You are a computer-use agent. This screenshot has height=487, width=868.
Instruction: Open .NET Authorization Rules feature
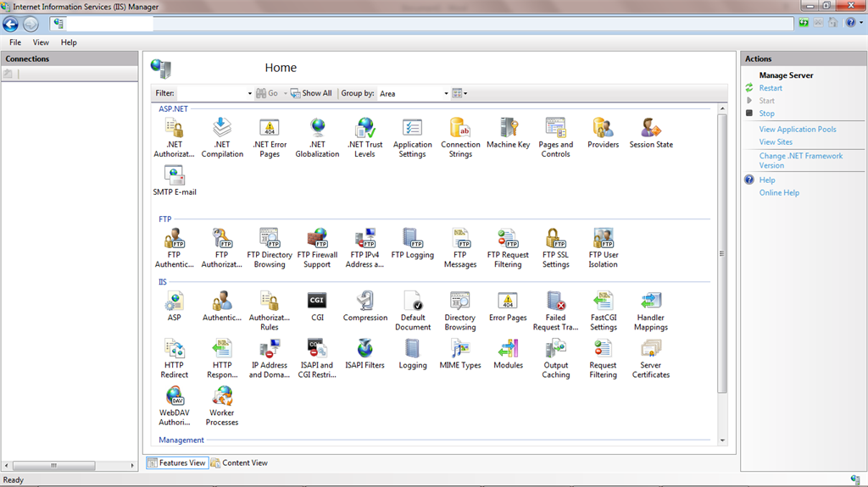pos(174,138)
